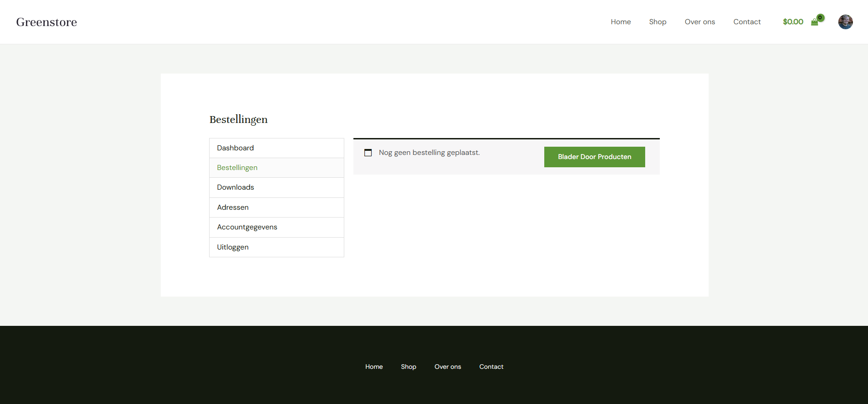Switch to the Downloads section
The height and width of the screenshot is (404, 868).
(x=235, y=187)
